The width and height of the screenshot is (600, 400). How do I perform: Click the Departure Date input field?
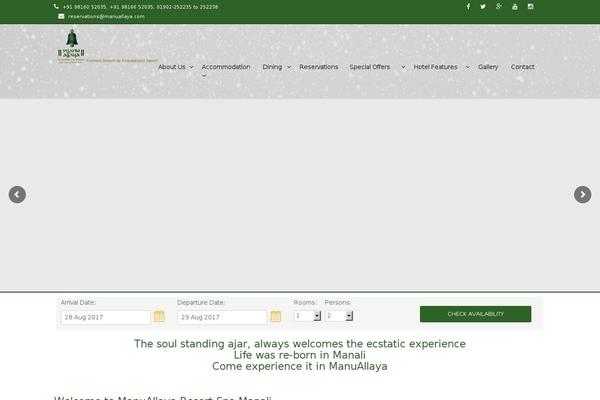pyautogui.click(x=222, y=317)
